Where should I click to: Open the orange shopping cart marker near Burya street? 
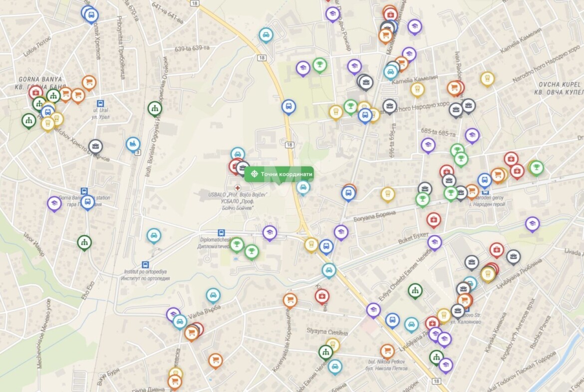click(215, 361)
